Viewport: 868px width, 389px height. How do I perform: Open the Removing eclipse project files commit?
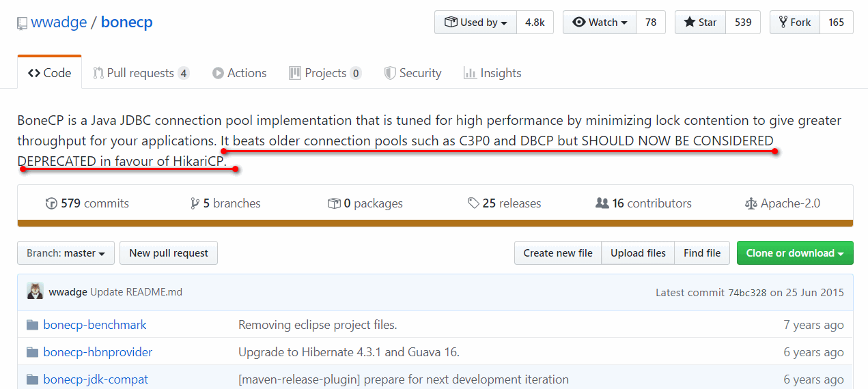[318, 325]
